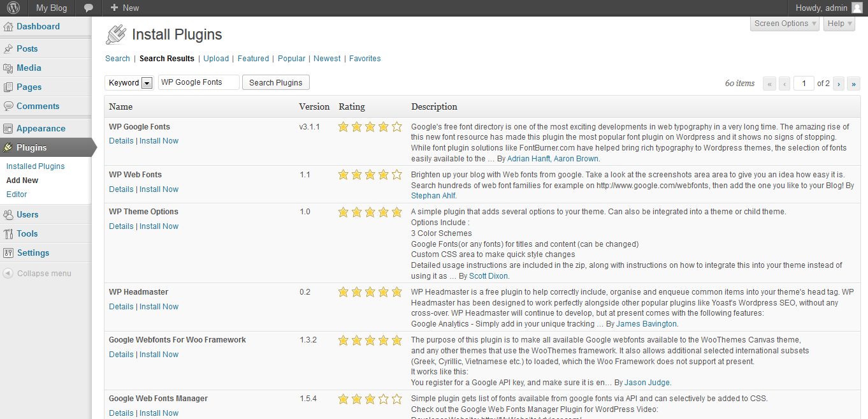
Task: Go to the next results page arrow
Action: [x=839, y=84]
